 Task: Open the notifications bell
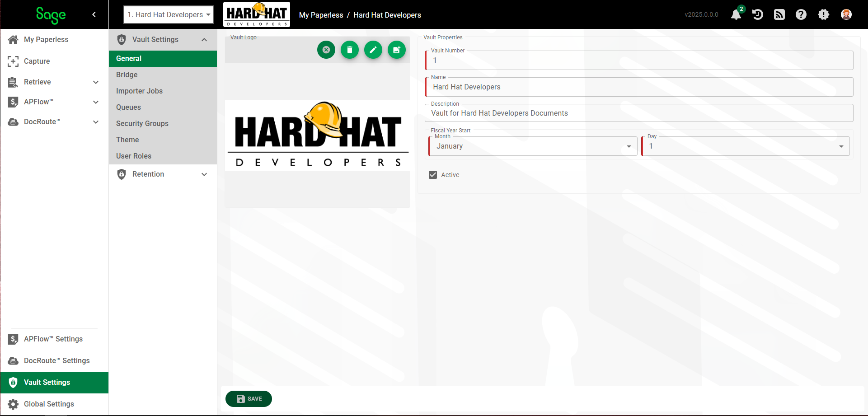pos(736,14)
